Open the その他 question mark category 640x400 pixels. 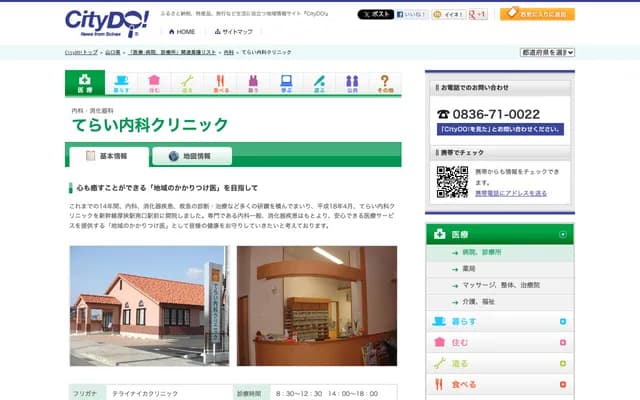[x=385, y=84]
